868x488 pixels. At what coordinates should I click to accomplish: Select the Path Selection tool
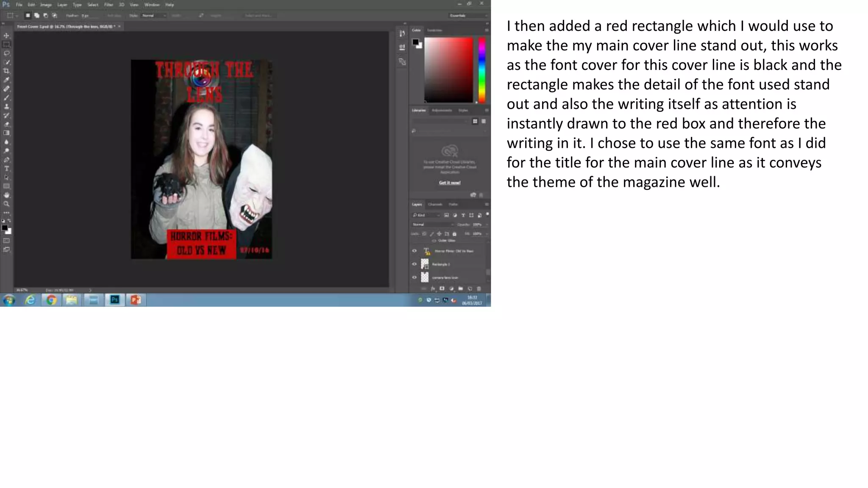click(6, 177)
